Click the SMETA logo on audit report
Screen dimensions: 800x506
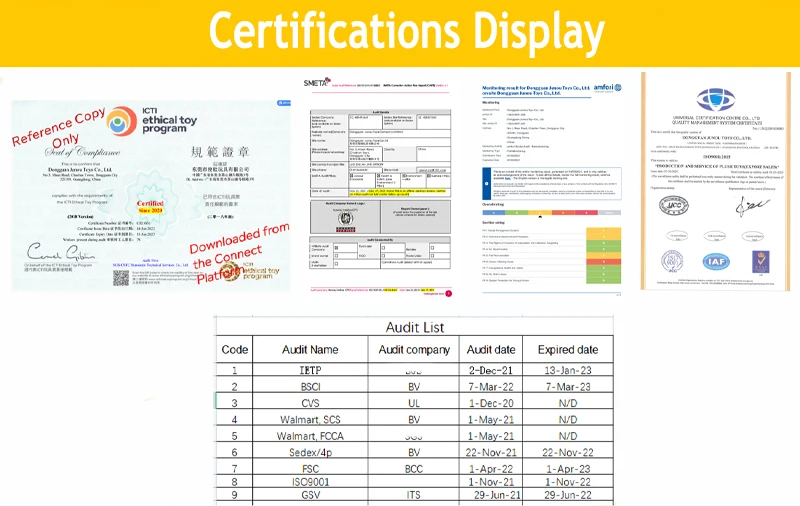[x=317, y=82]
